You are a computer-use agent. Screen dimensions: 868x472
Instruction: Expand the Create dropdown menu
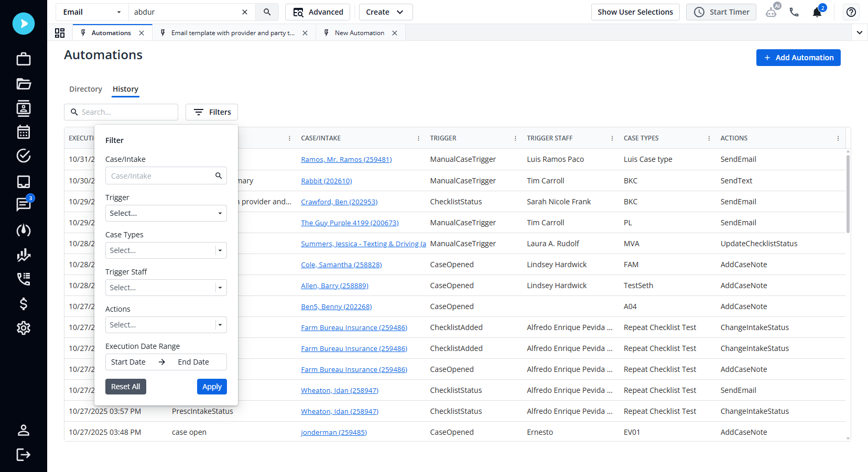point(386,12)
